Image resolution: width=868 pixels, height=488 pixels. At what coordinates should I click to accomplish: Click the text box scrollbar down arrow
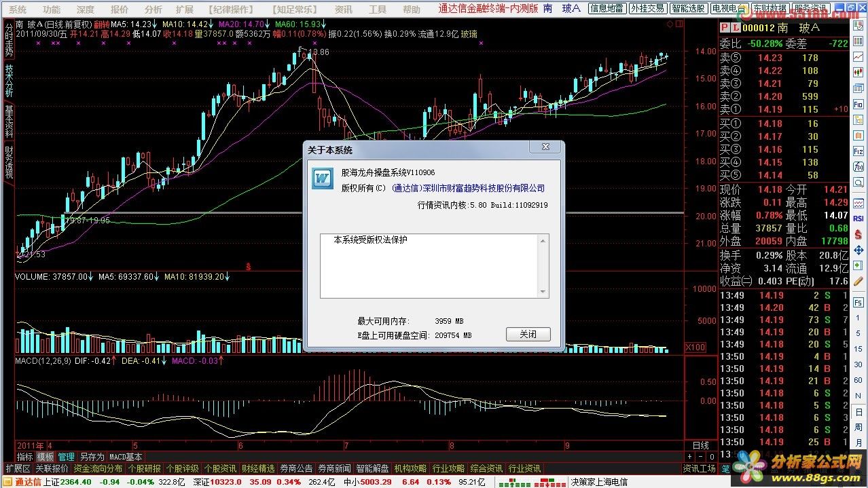[543, 292]
